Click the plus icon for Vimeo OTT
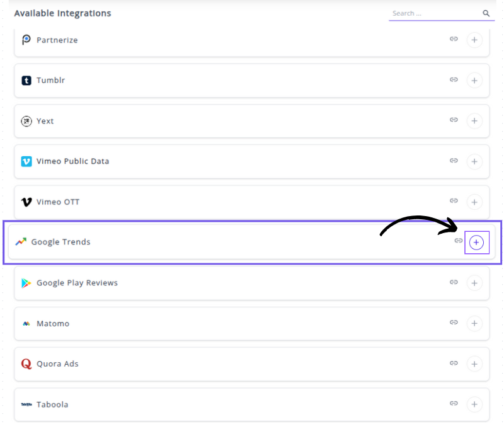The image size is (504, 424). (x=474, y=202)
